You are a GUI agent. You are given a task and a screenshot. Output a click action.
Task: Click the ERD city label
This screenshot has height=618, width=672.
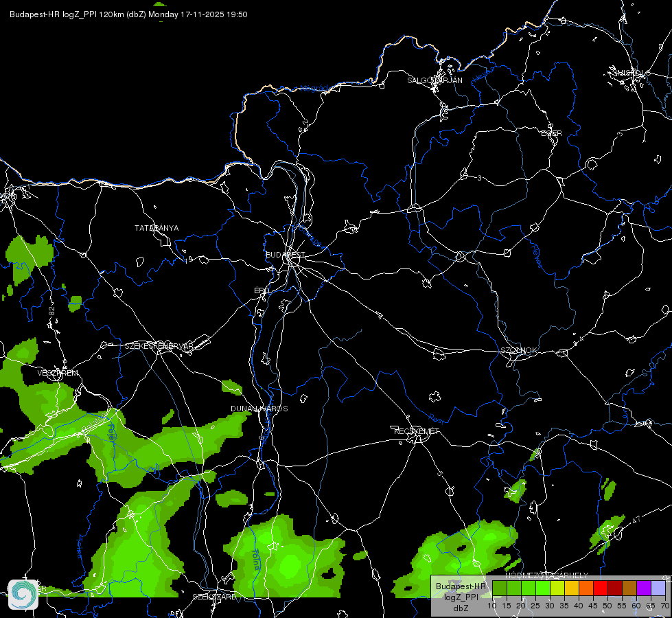coord(262,290)
